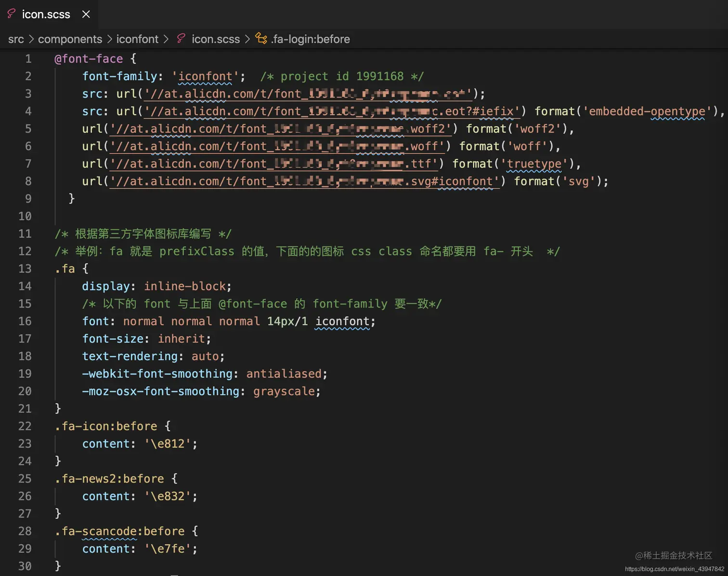
Task: Click the Sass icon in breadcrumb
Action: (x=181, y=38)
